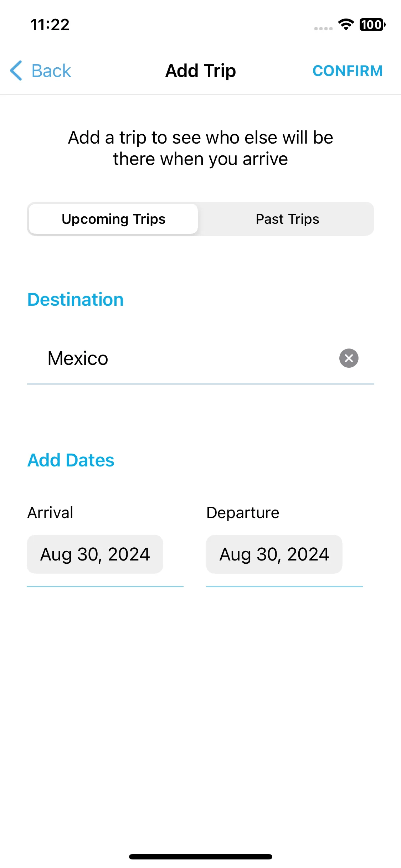Switch to Upcoming Trips segment
Viewport: 401px width, 868px height.
coord(113,219)
